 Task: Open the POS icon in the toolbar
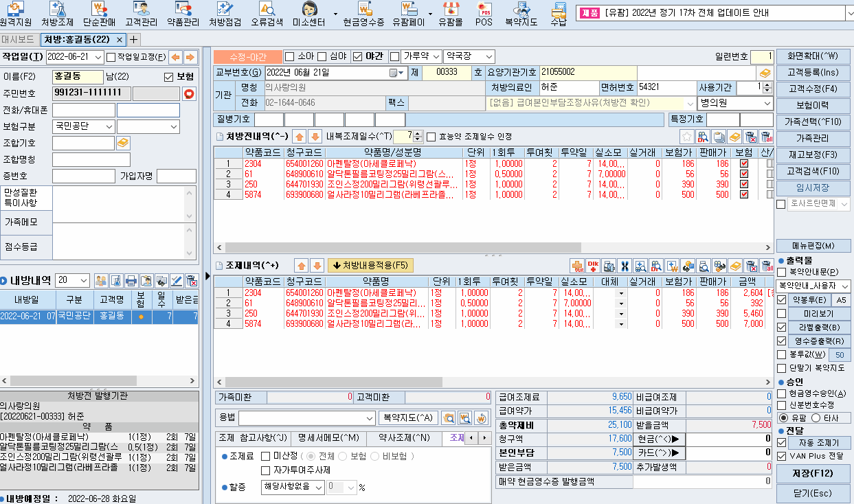click(483, 14)
